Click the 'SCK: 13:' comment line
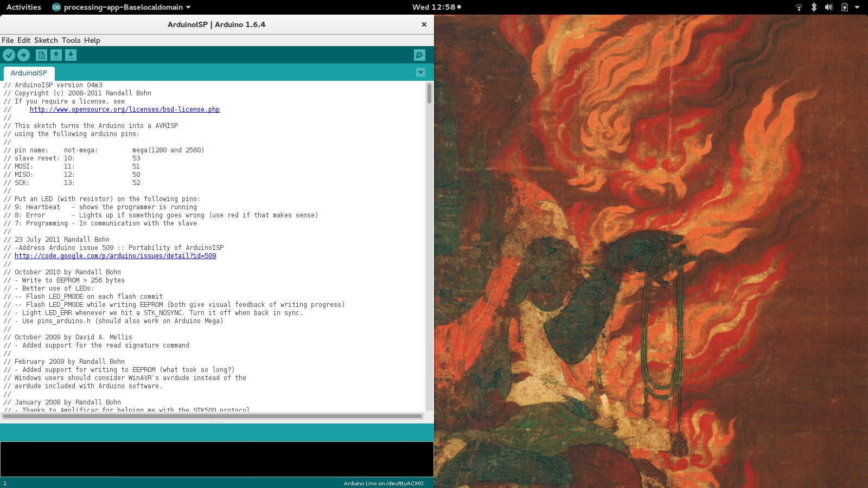 tap(72, 183)
